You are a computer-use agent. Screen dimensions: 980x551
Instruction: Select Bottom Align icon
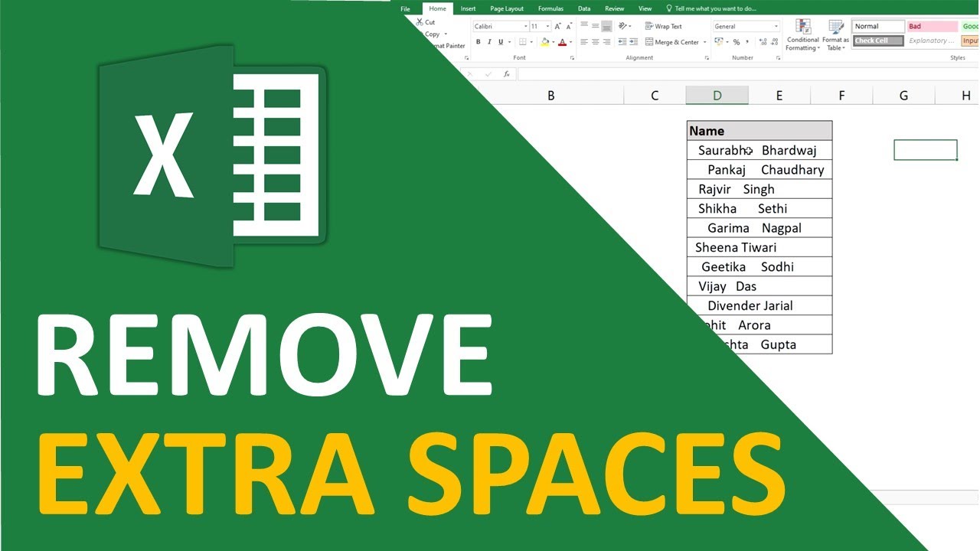[607, 26]
